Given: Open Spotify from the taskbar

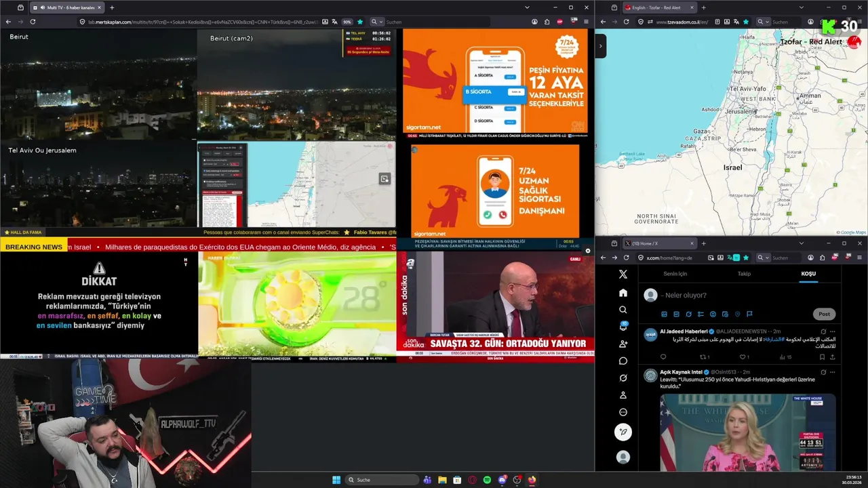Looking at the screenshot, I should (x=487, y=480).
